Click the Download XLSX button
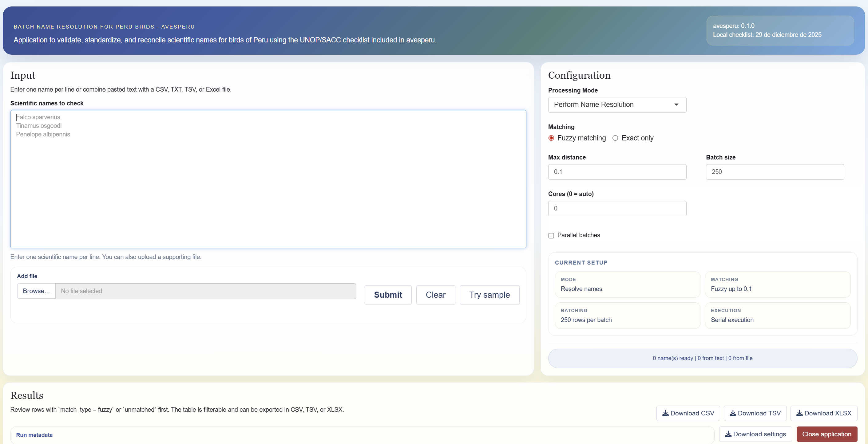 click(x=823, y=413)
